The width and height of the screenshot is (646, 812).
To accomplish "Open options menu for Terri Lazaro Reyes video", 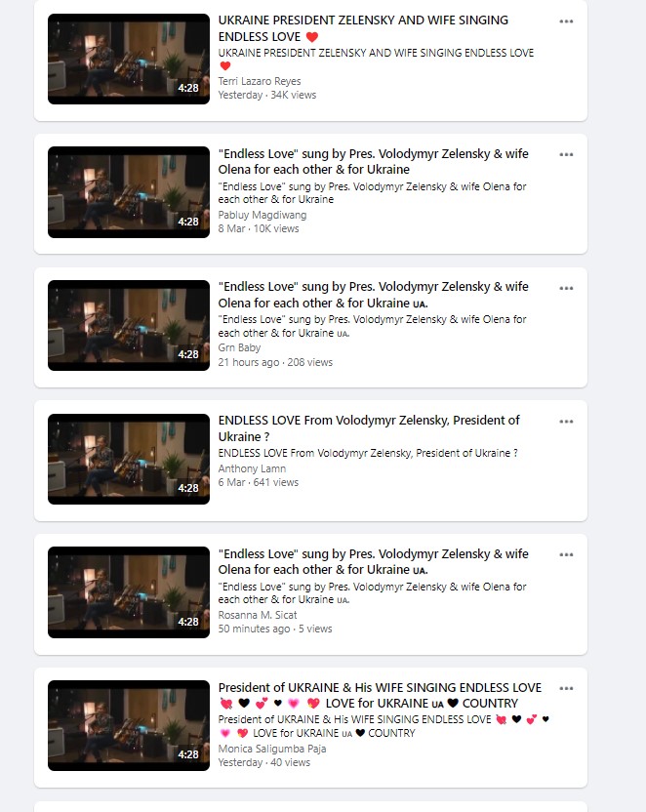I will 566,21.
